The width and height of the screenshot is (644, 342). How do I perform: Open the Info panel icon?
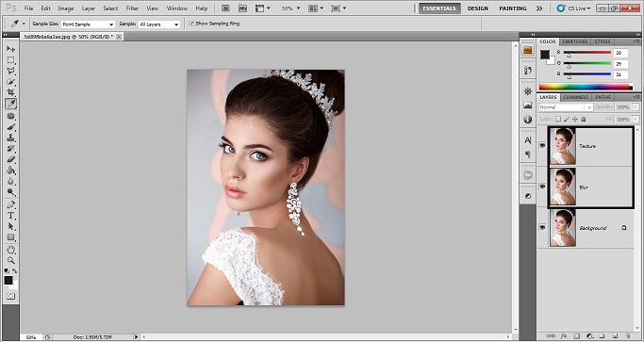click(528, 120)
